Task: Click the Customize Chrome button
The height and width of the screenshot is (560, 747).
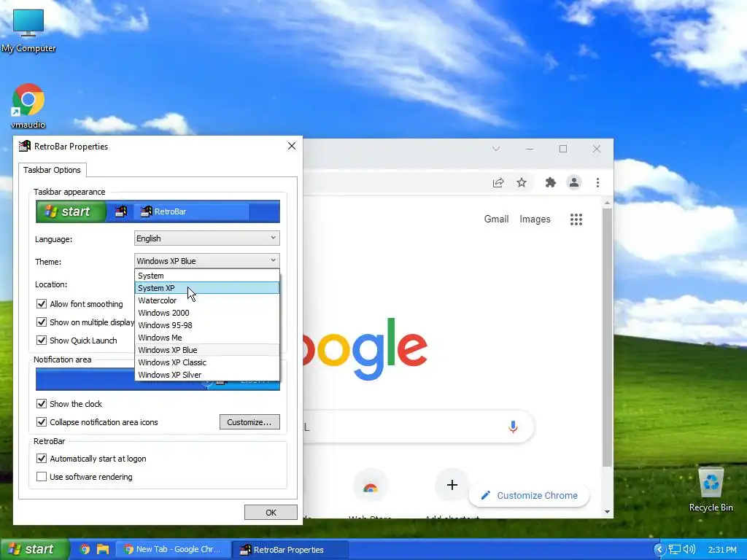Action: tap(529, 495)
